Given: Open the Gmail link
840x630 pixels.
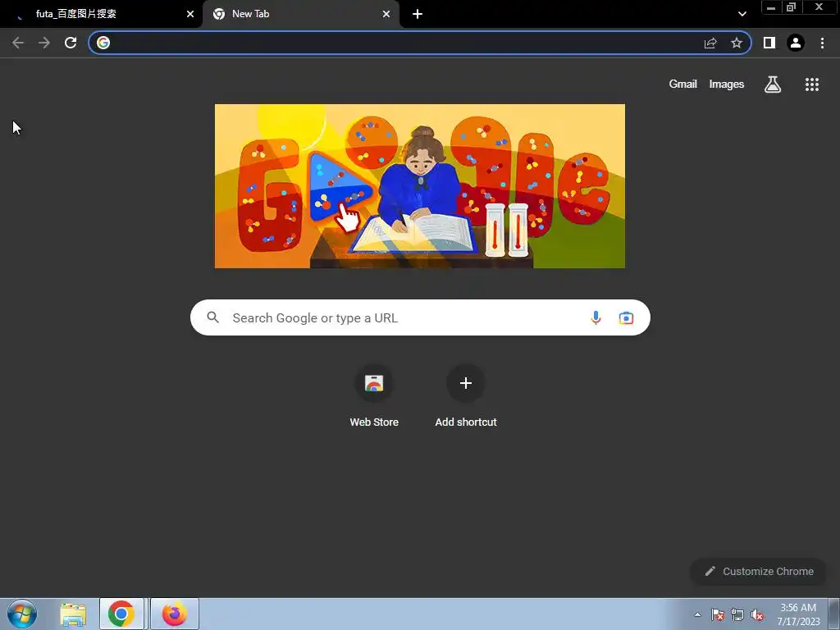Looking at the screenshot, I should [682, 84].
